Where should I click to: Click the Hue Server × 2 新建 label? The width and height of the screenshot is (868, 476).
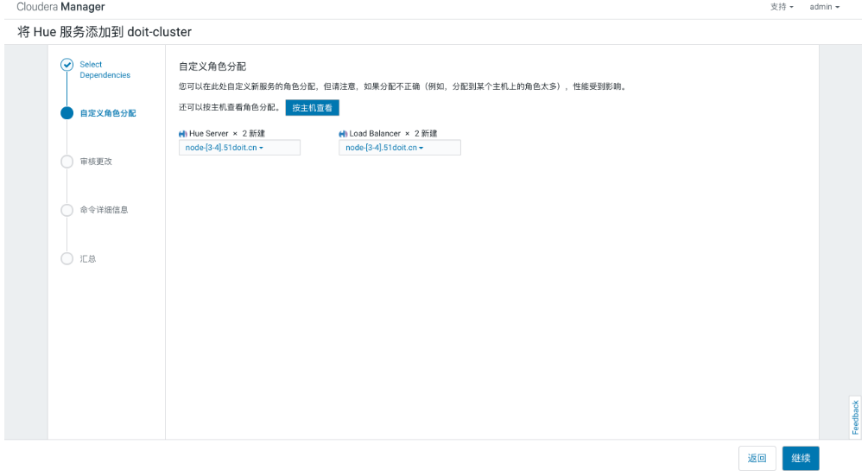(227, 133)
